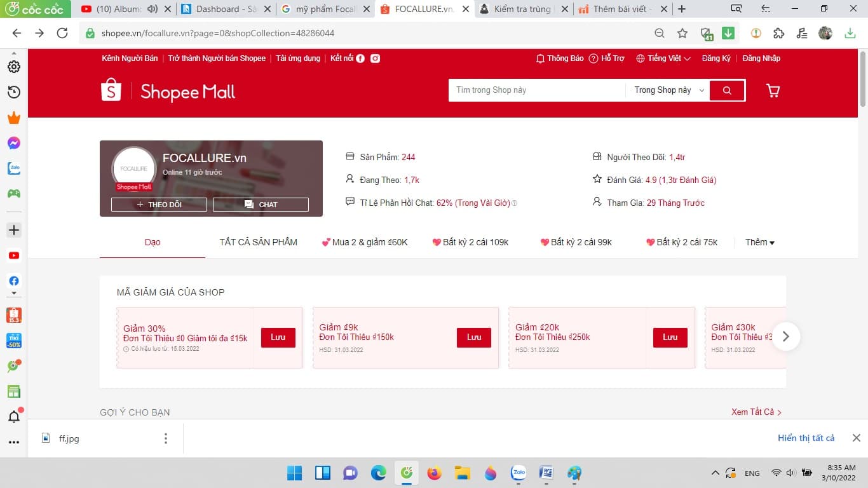Click the Facebook icon next to Kết nối
Viewport: 868px width, 488px height.
coord(360,58)
